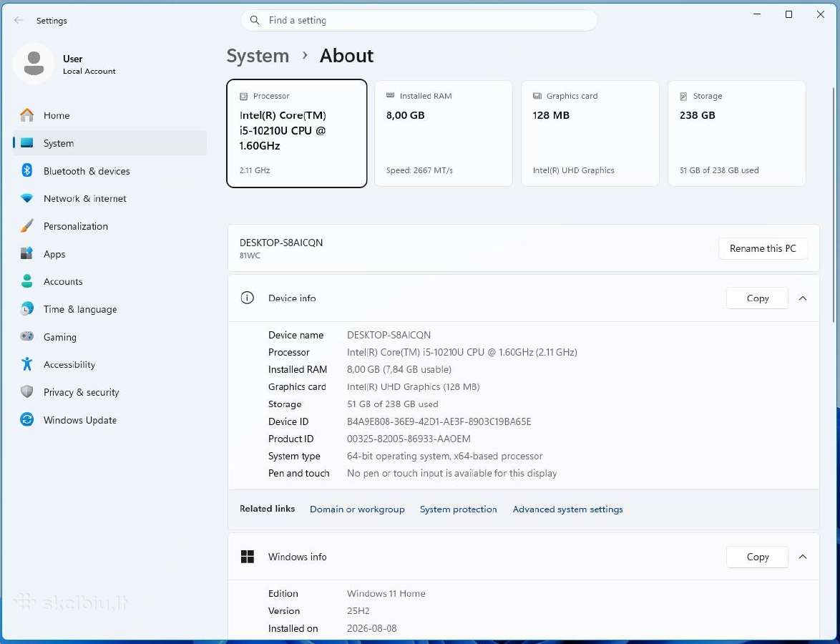The width and height of the screenshot is (840, 644).
Task: Click the Gaming controller icon
Action: coord(26,336)
